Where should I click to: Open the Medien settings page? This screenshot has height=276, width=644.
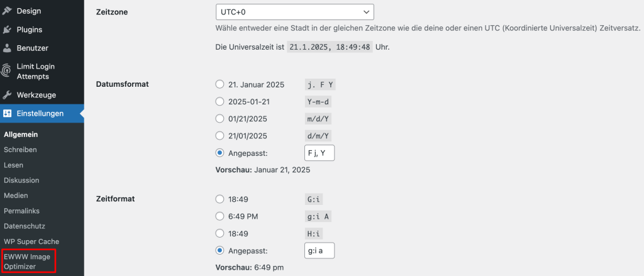[16, 196]
